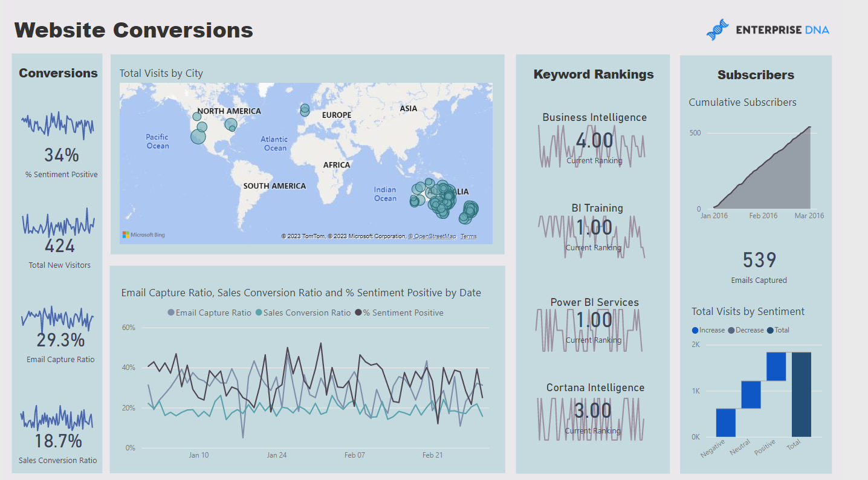
Task: Select the Decrease legend color dot
Action: [x=731, y=330]
